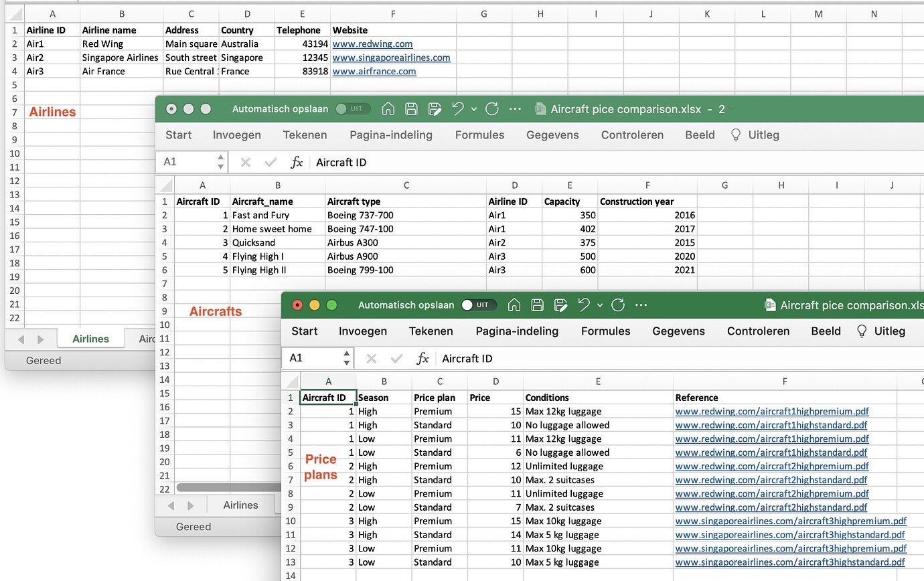The width and height of the screenshot is (924, 581).
Task: Go to next sheet tab arrow in the back Airlines window
Action: (x=40, y=339)
